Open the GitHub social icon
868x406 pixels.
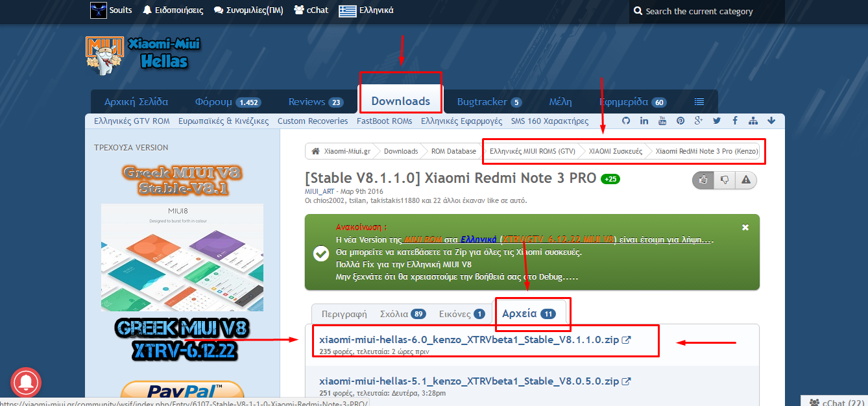point(626,121)
